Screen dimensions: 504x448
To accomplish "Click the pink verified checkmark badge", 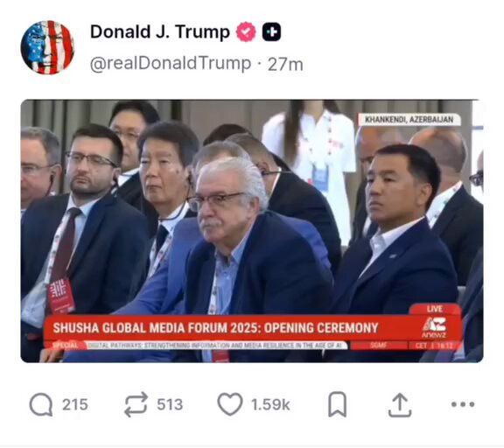I will (x=246, y=32).
